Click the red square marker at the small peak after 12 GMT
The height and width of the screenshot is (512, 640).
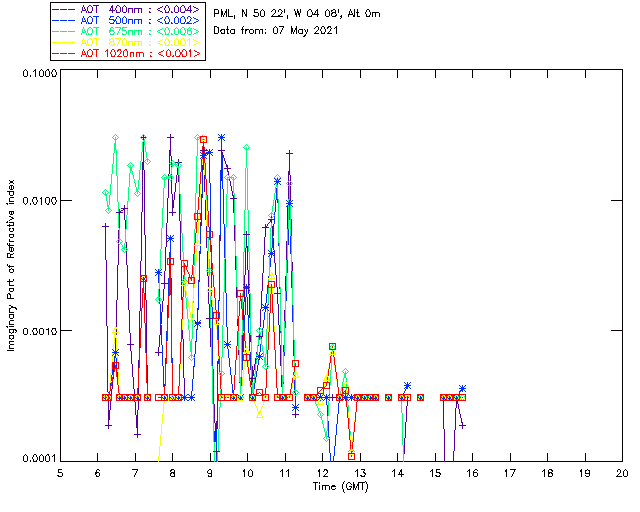[x=333, y=347]
